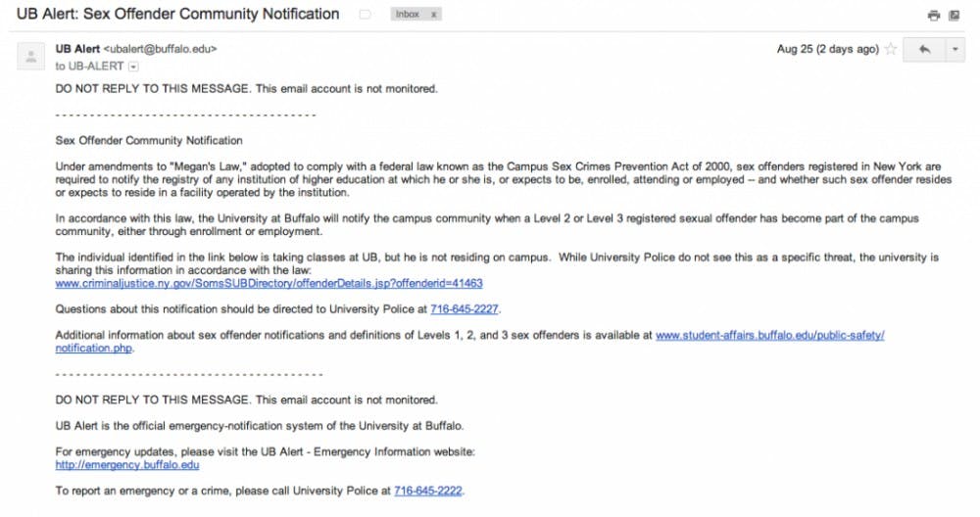The width and height of the screenshot is (980, 517).
Task: Print this email using the printer icon
Action: pyautogui.click(x=934, y=16)
